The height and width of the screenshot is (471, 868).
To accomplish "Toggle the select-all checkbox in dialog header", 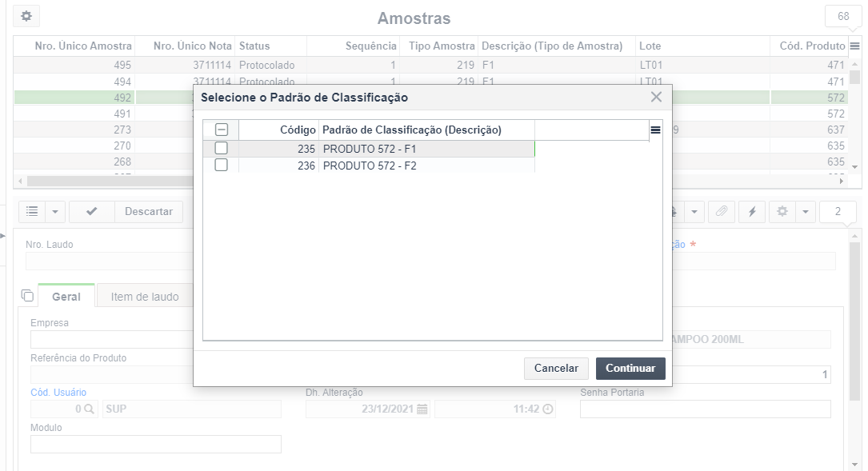I will coord(222,130).
